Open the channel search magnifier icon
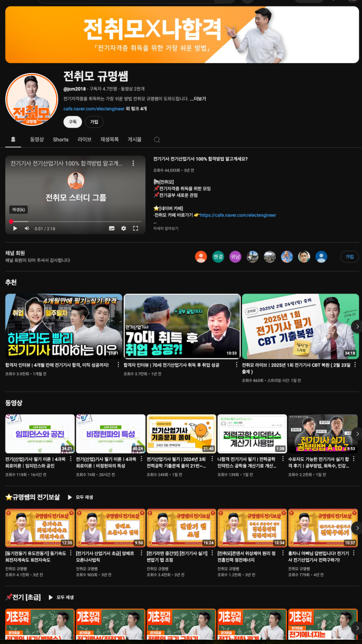This screenshot has height=644, width=362. [x=157, y=139]
